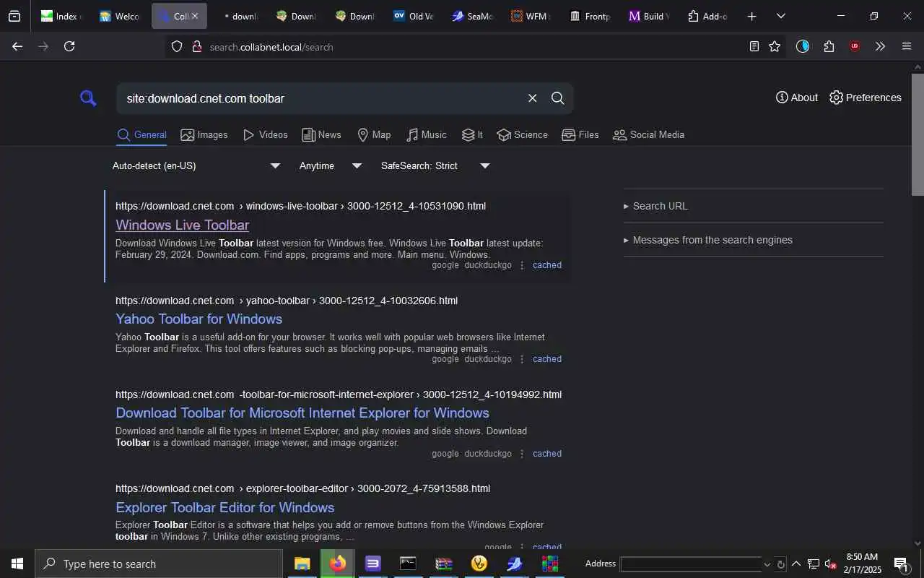Screen dimensions: 924x578
Task: Open Firefox application menu
Action: [x=907, y=46]
